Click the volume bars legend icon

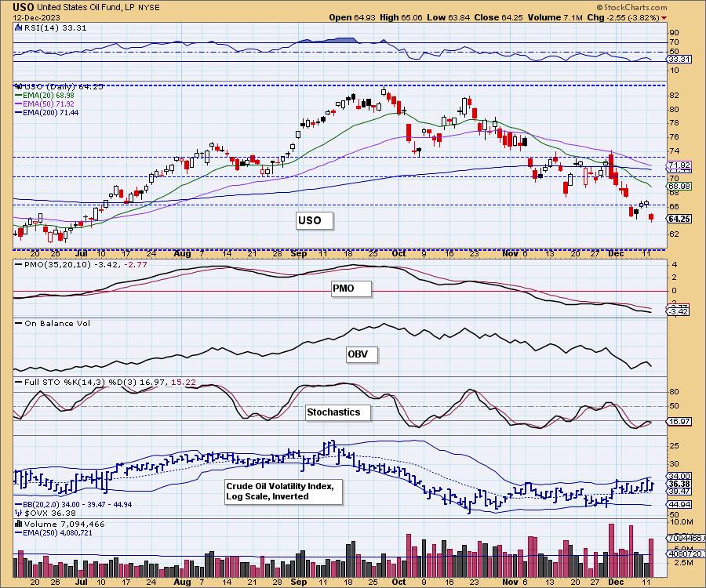point(19,524)
